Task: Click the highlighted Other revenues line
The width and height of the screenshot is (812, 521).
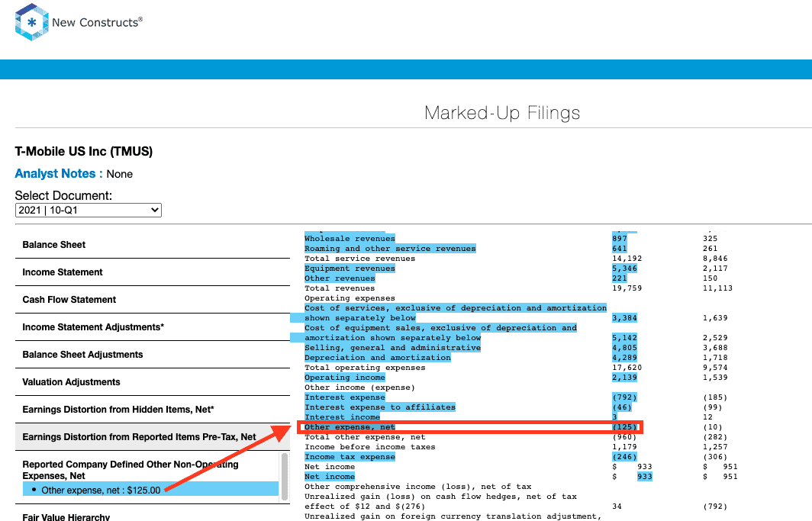Action: pos(340,278)
